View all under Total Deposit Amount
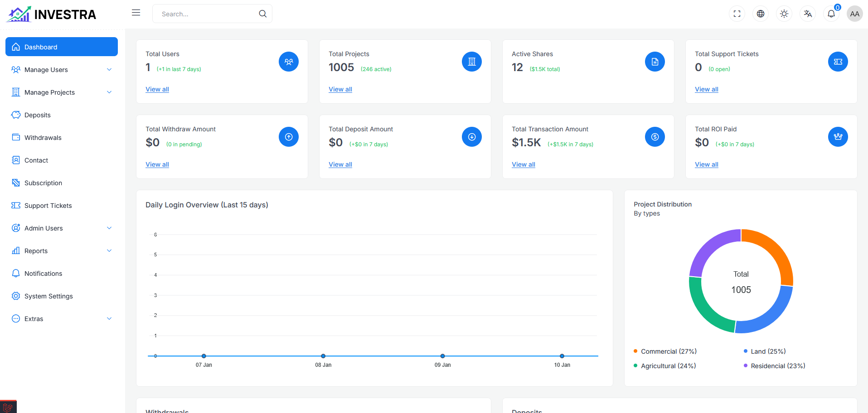Viewport: 868px width, 413px height. (x=340, y=164)
